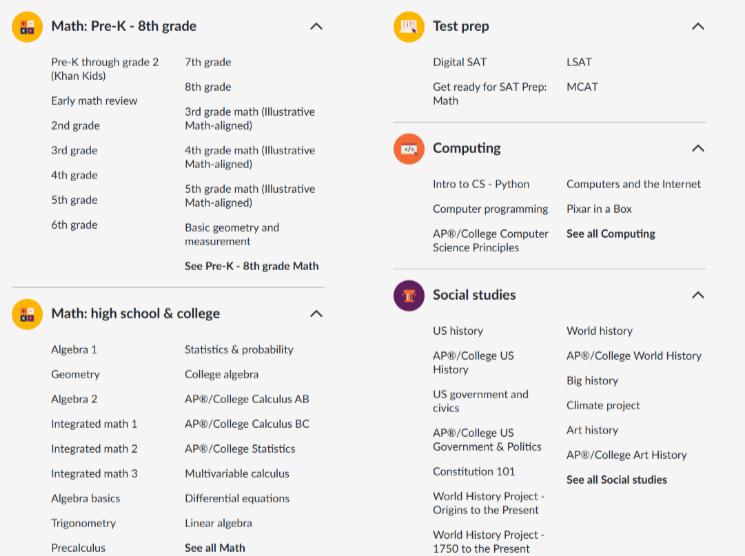Open AP/College Computer Science Principles

pos(490,241)
